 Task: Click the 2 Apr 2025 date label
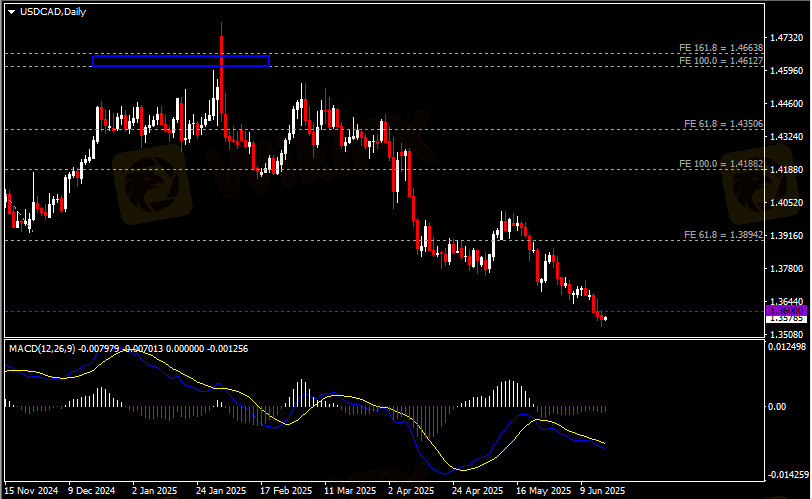pyautogui.click(x=411, y=490)
